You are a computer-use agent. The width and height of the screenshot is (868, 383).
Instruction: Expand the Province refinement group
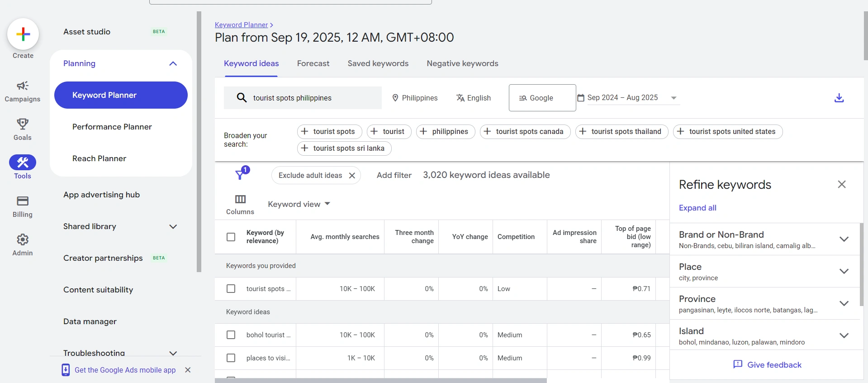844,303
